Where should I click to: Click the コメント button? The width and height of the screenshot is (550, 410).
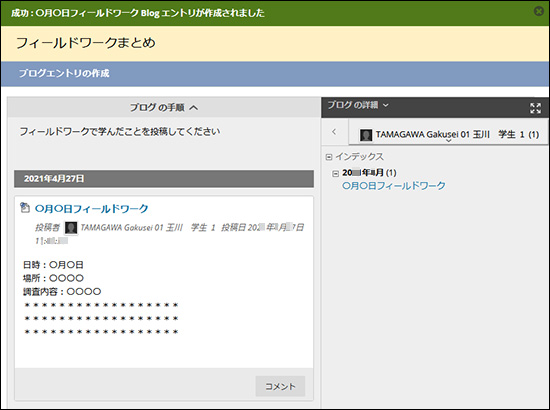click(280, 386)
